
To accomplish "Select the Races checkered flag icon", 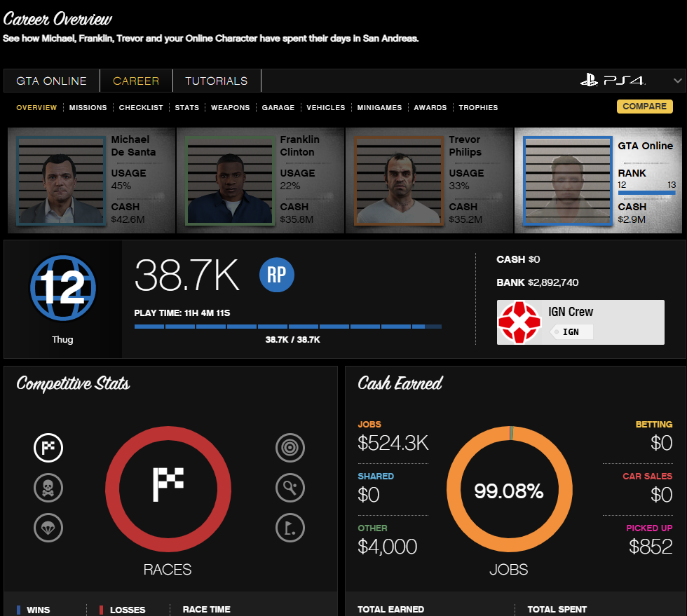I will coord(48,448).
